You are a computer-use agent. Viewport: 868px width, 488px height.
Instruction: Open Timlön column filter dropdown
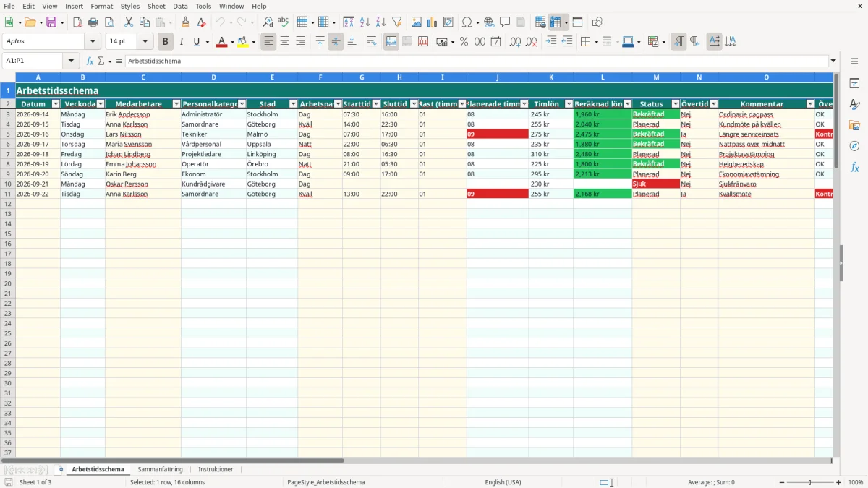click(x=569, y=104)
